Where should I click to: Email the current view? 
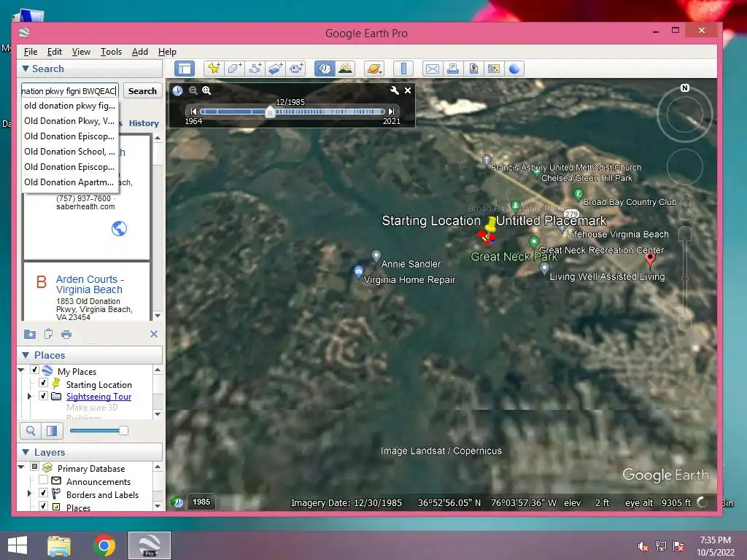tap(433, 69)
